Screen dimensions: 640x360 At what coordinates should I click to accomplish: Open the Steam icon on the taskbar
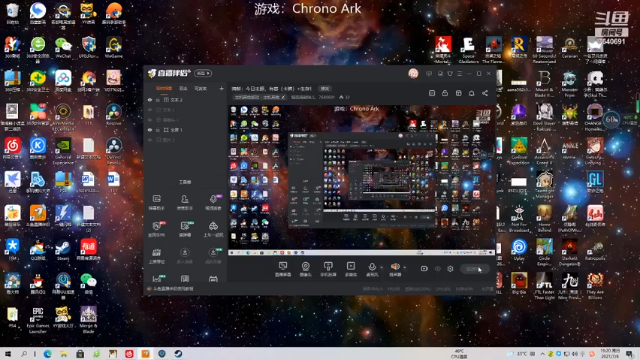tap(178, 354)
